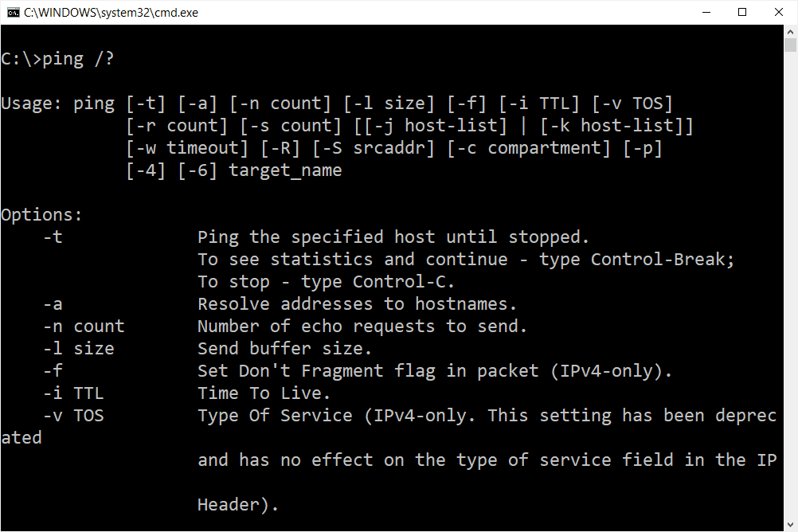Select the Options: header text
This screenshot has width=798, height=532.
coord(41,214)
